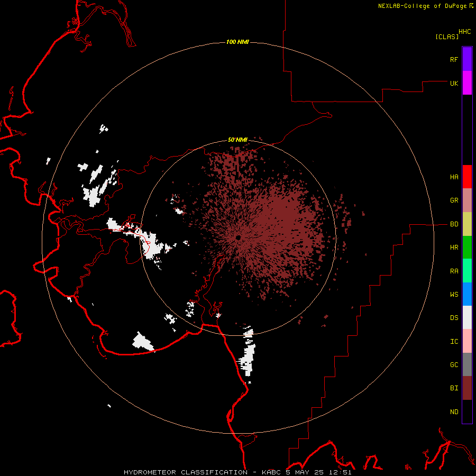Click the green HR color swatch
This screenshot has width=476, height=476.
(467, 248)
